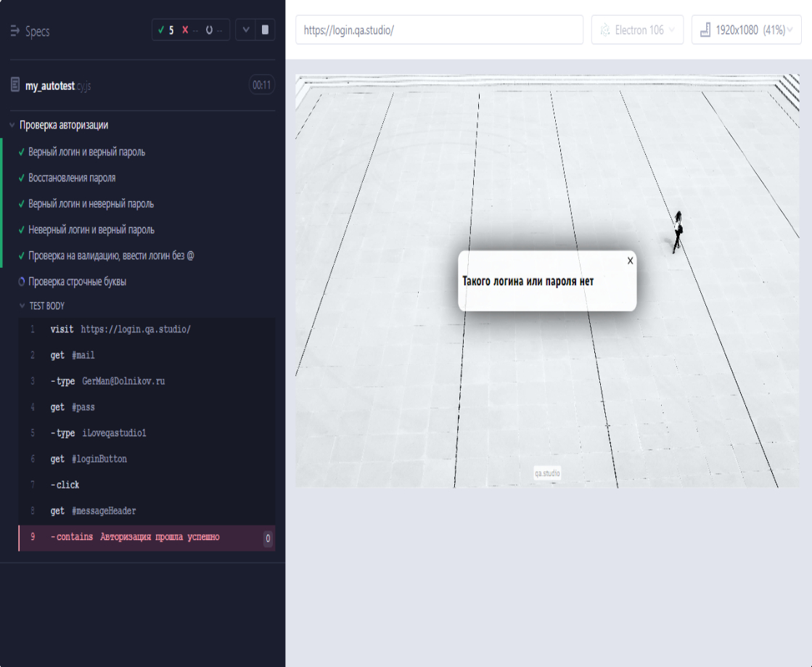812x667 pixels.
Task: Click the failed tests red X counter
Action: [190, 30]
